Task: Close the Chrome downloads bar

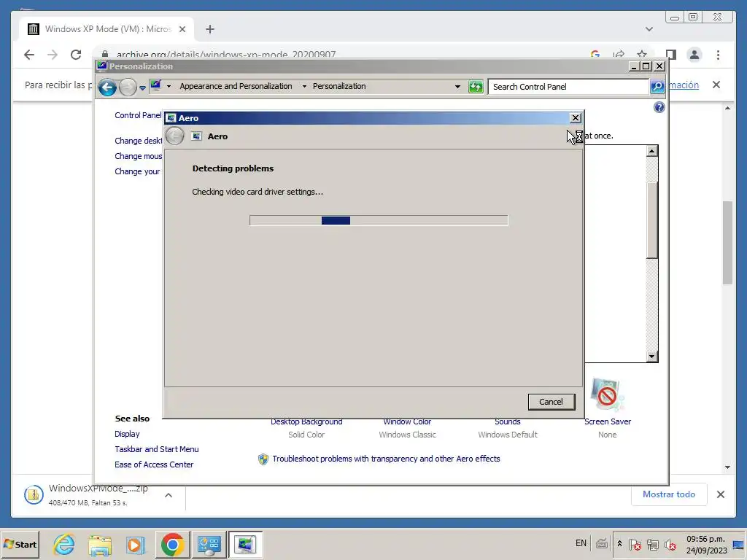Action: coord(721,494)
